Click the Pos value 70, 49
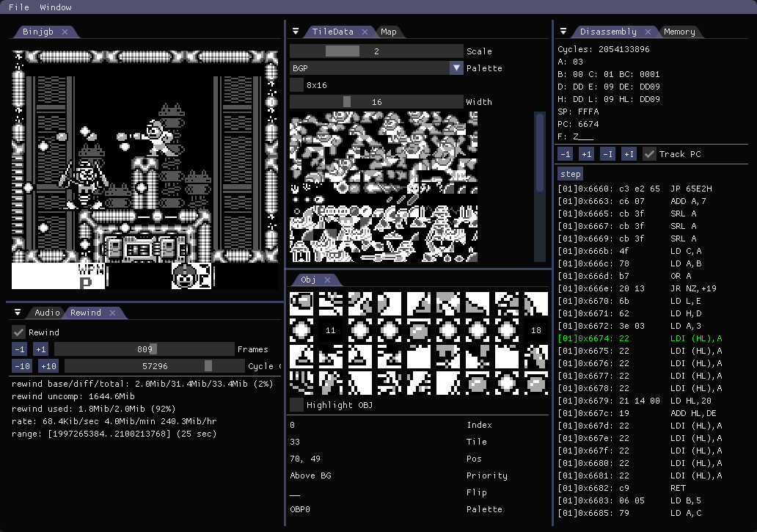 305,459
